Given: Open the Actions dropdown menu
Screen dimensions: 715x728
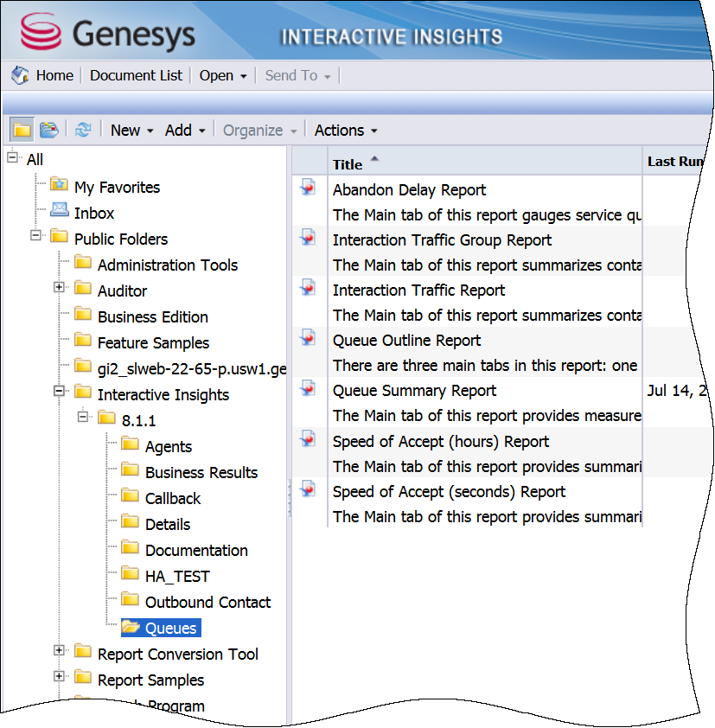Looking at the screenshot, I should pos(346,131).
